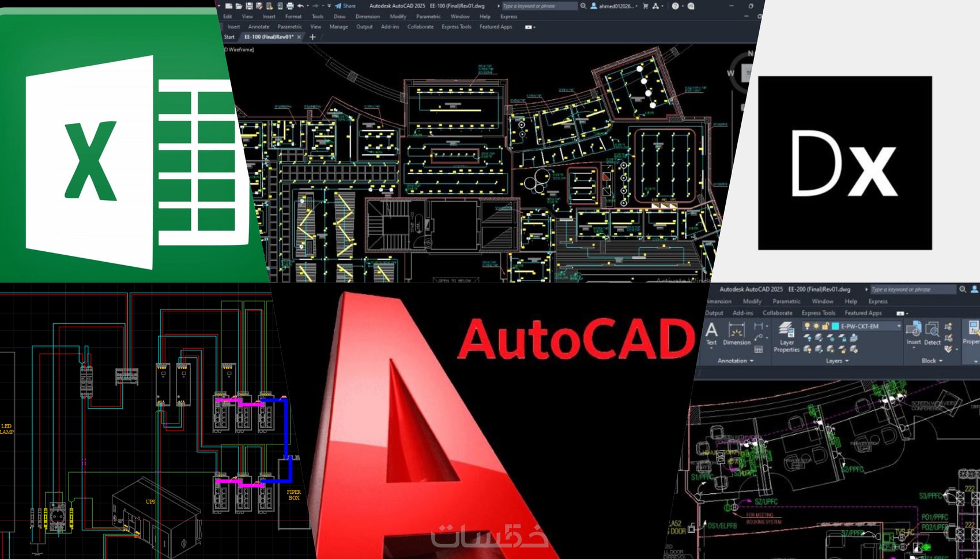Viewport: 980px width, 559px height.
Task: Click the Layer Off icon in Layers panel
Action: click(x=807, y=338)
